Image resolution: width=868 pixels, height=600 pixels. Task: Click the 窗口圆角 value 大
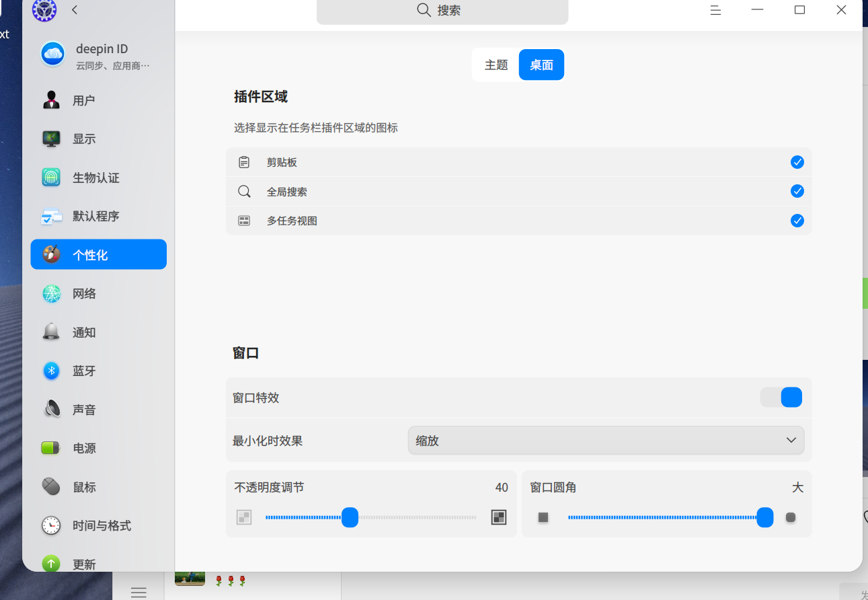(797, 488)
